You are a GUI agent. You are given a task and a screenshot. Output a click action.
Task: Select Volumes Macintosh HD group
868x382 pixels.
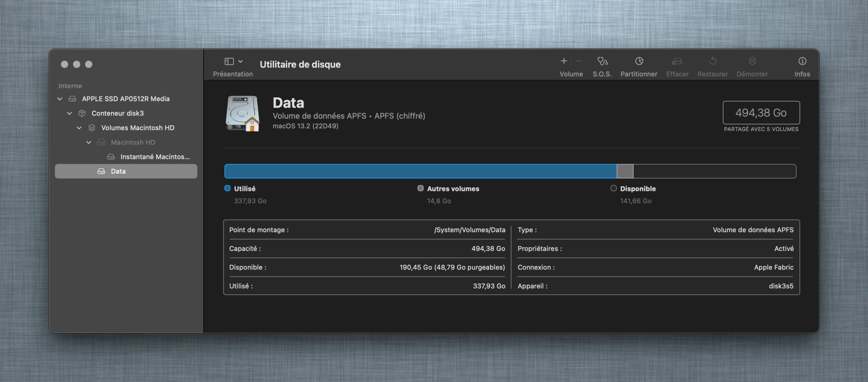click(126, 128)
